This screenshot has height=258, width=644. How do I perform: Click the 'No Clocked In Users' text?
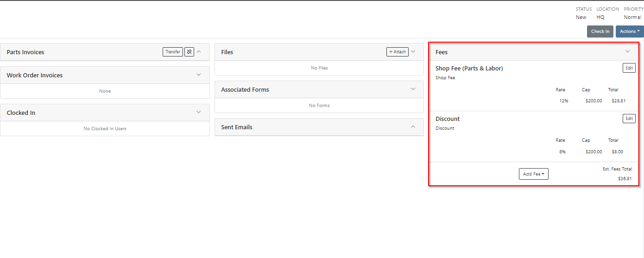pyautogui.click(x=105, y=129)
